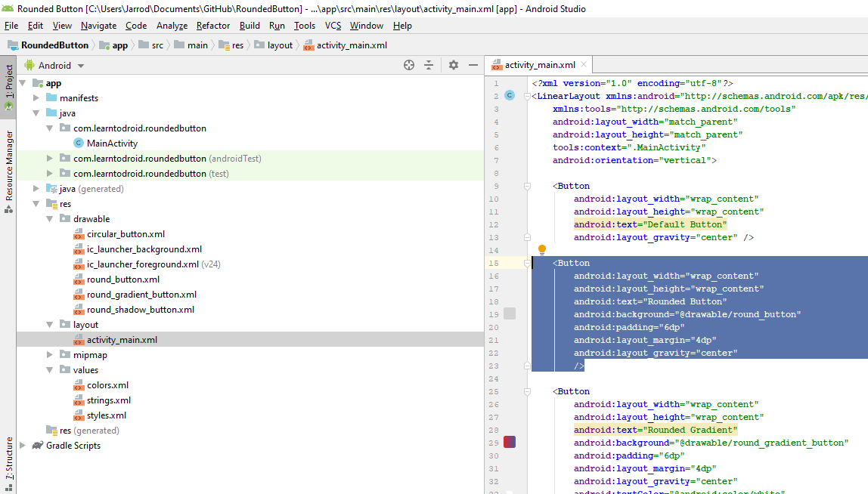Click the scroll from source target icon
Image resolution: width=868 pixels, height=494 pixels.
click(x=408, y=65)
